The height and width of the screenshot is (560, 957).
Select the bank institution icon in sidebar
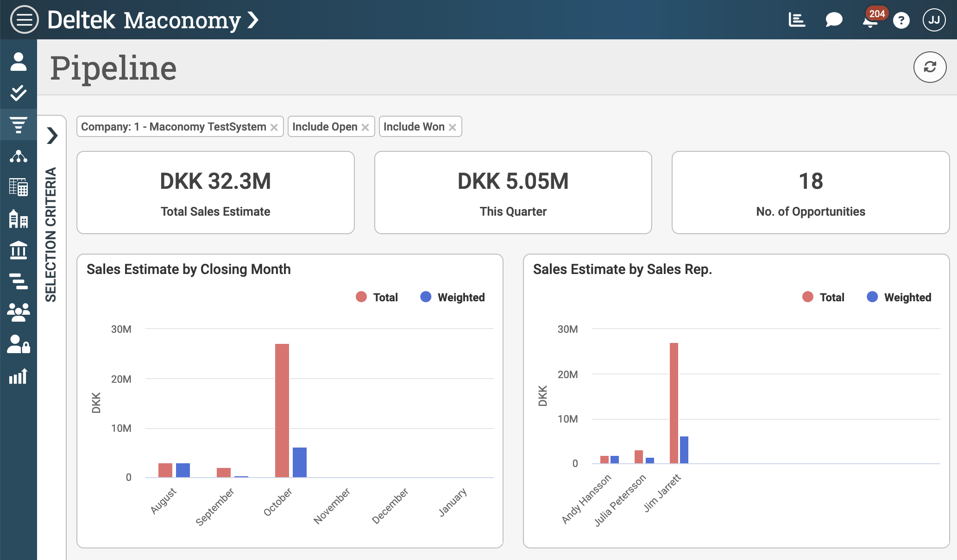[x=19, y=250]
